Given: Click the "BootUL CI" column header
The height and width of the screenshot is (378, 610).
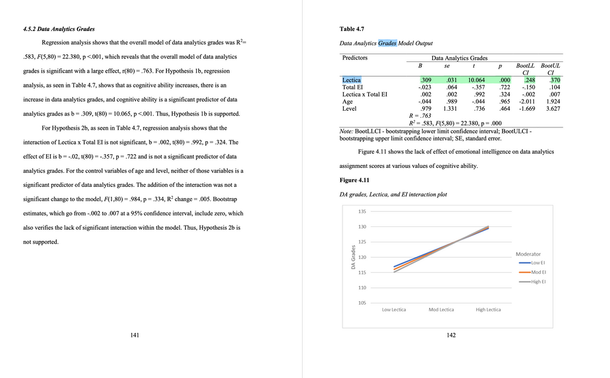Looking at the screenshot, I should pyautogui.click(x=550, y=69).
